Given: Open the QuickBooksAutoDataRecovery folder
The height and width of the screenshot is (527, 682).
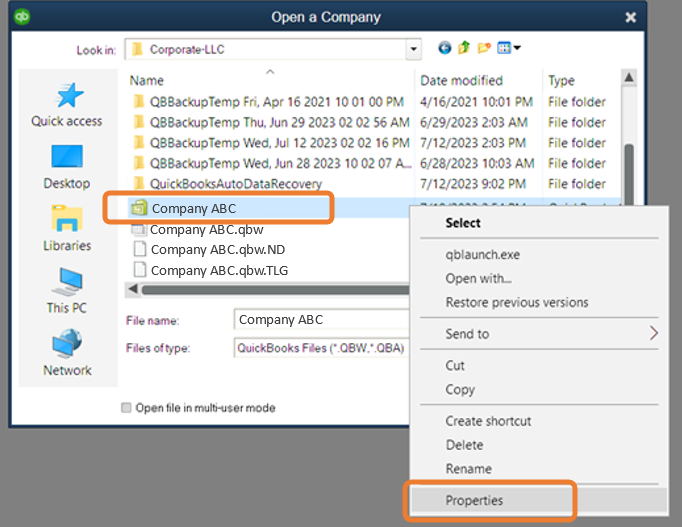Looking at the screenshot, I should [x=227, y=183].
